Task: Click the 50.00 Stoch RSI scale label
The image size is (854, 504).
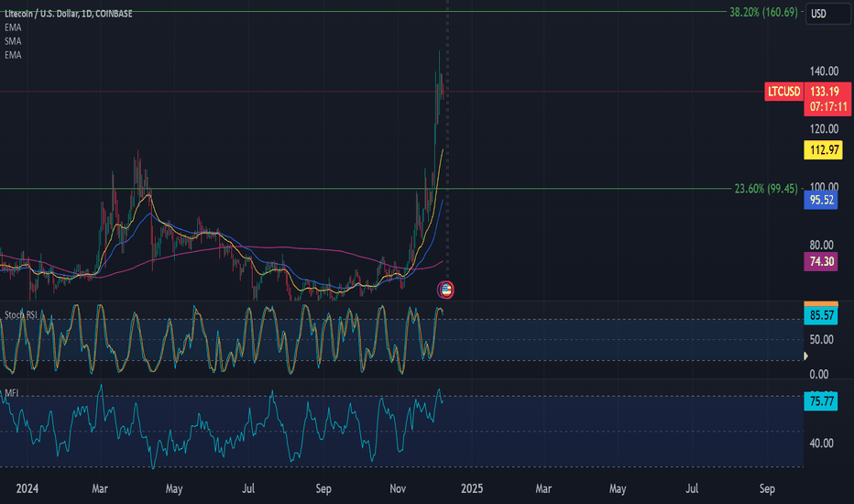Action: click(821, 340)
